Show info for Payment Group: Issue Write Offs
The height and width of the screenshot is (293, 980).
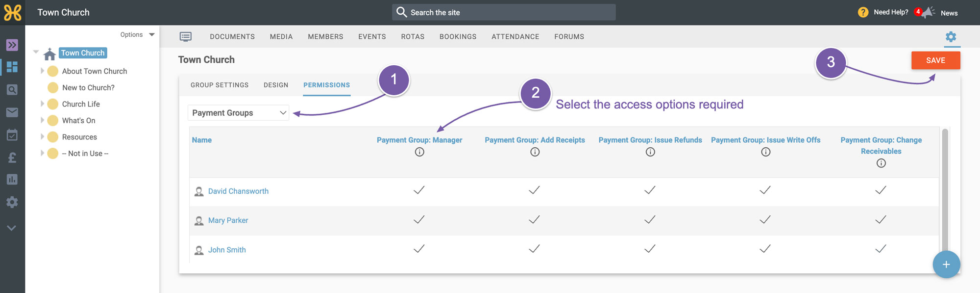click(766, 152)
